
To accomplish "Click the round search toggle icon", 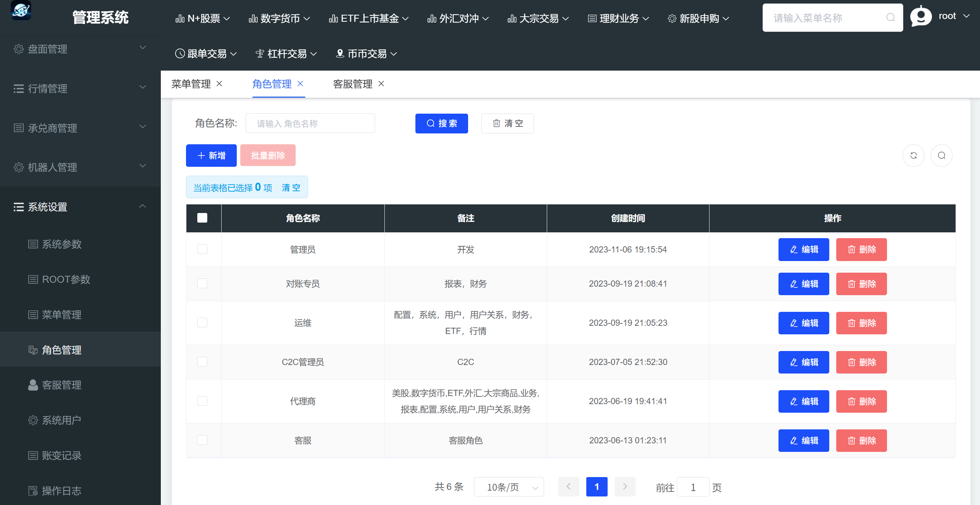I will coord(942,156).
